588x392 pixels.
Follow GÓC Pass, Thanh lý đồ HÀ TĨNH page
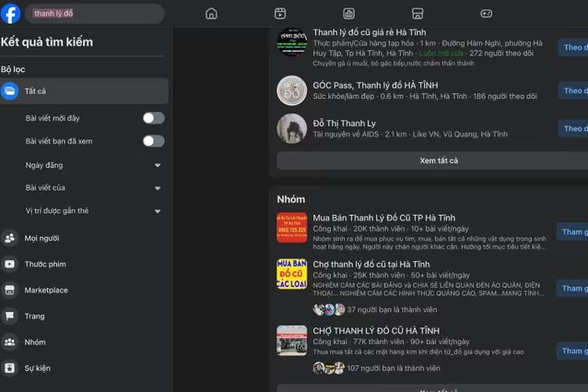[574, 91]
